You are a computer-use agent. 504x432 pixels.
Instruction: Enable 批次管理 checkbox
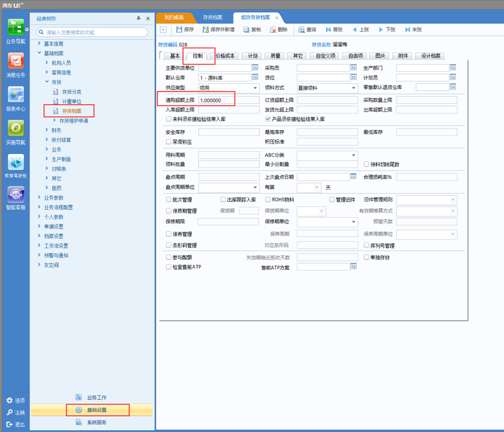coord(168,199)
